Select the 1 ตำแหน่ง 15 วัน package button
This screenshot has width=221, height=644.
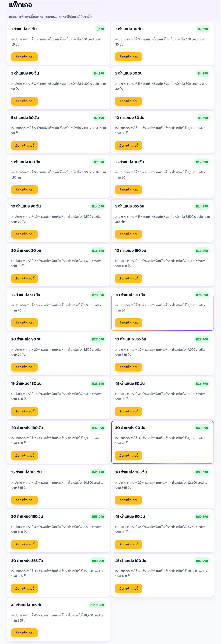(x=25, y=57)
